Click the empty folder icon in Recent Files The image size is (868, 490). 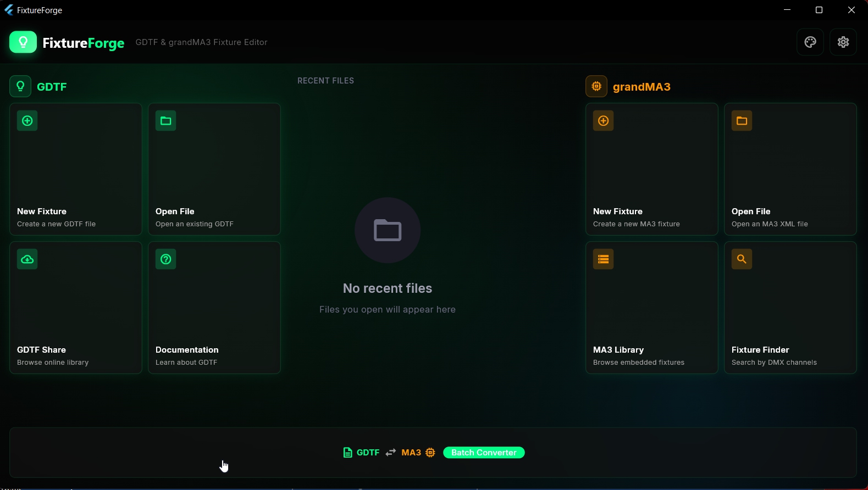[x=388, y=230]
